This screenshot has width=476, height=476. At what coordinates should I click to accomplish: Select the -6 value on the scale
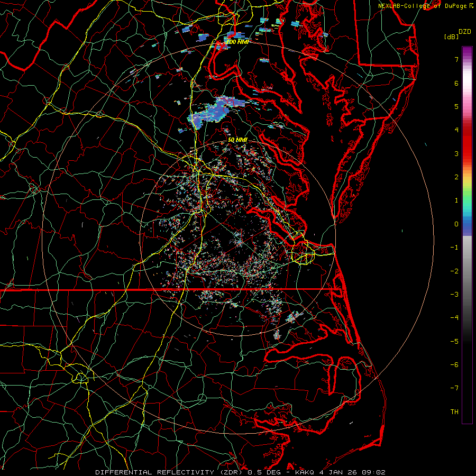[454, 365]
